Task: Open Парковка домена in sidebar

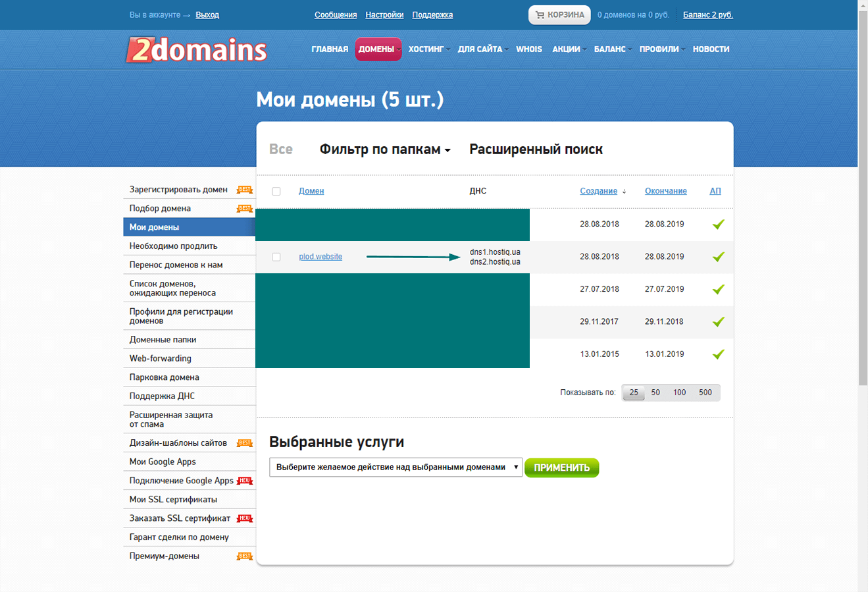Action: [164, 377]
